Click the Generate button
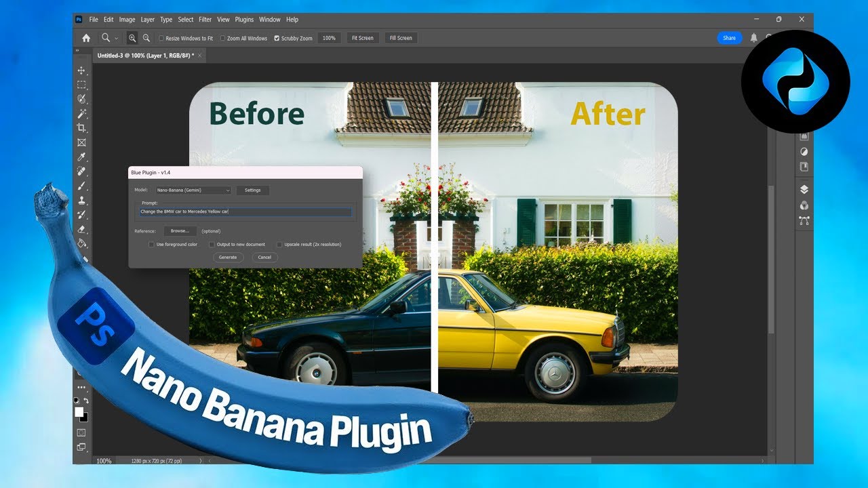 point(228,258)
